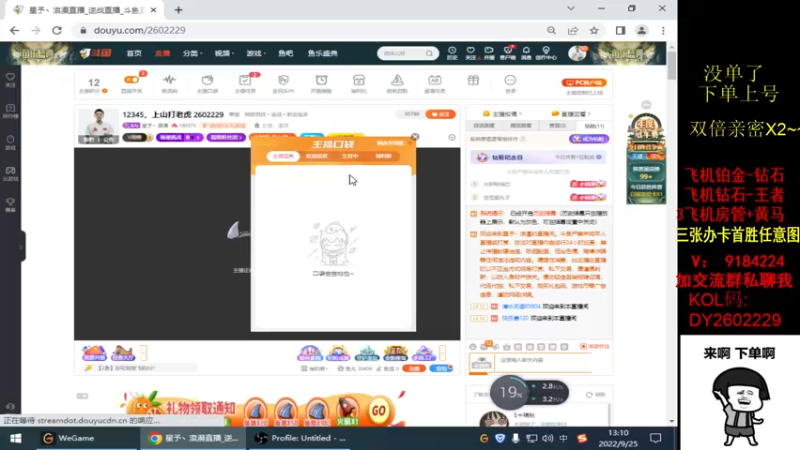Click the streamer avatar thumbnail

point(98,126)
